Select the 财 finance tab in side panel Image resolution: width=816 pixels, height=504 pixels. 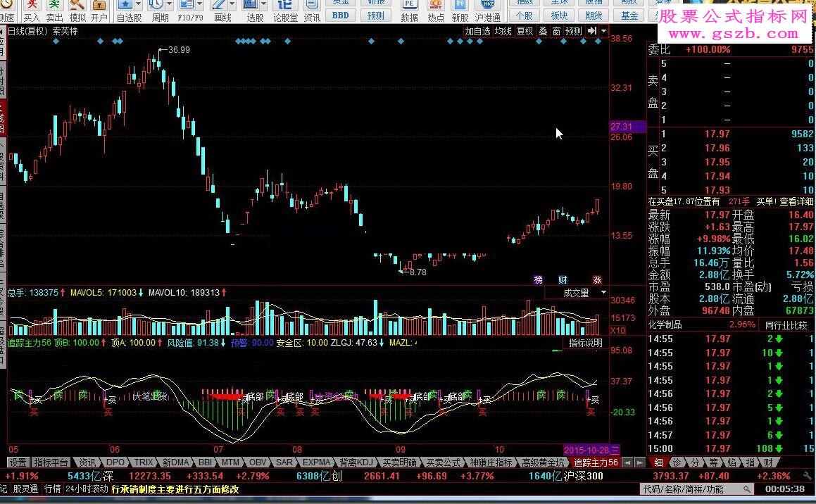coord(769,462)
